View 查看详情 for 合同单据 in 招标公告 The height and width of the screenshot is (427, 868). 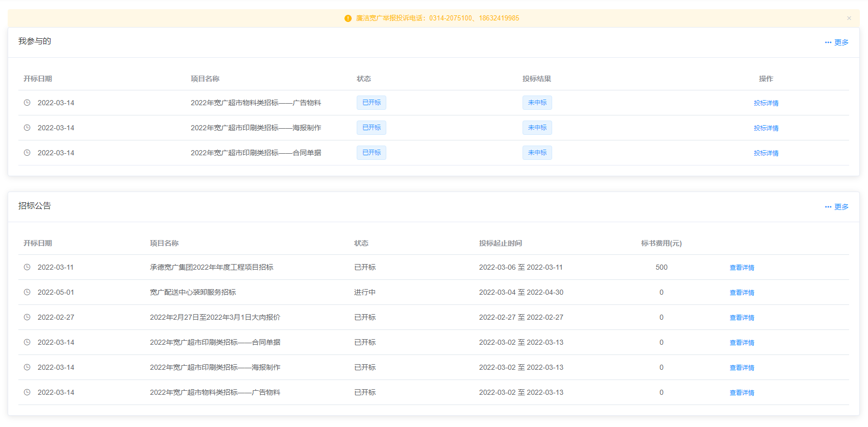742,343
